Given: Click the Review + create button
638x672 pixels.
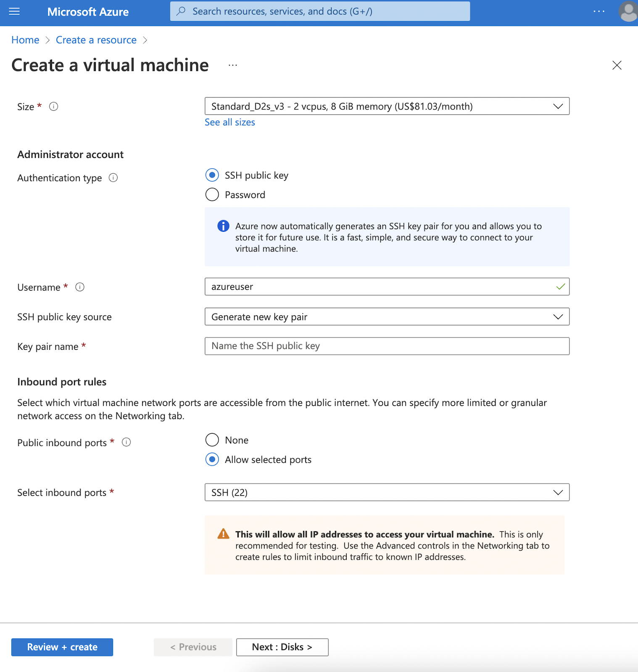Looking at the screenshot, I should tap(62, 647).
